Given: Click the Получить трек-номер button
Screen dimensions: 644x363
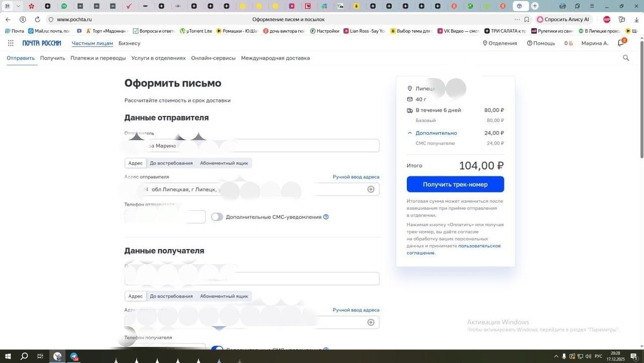Looking at the screenshot, I should pos(455,184).
